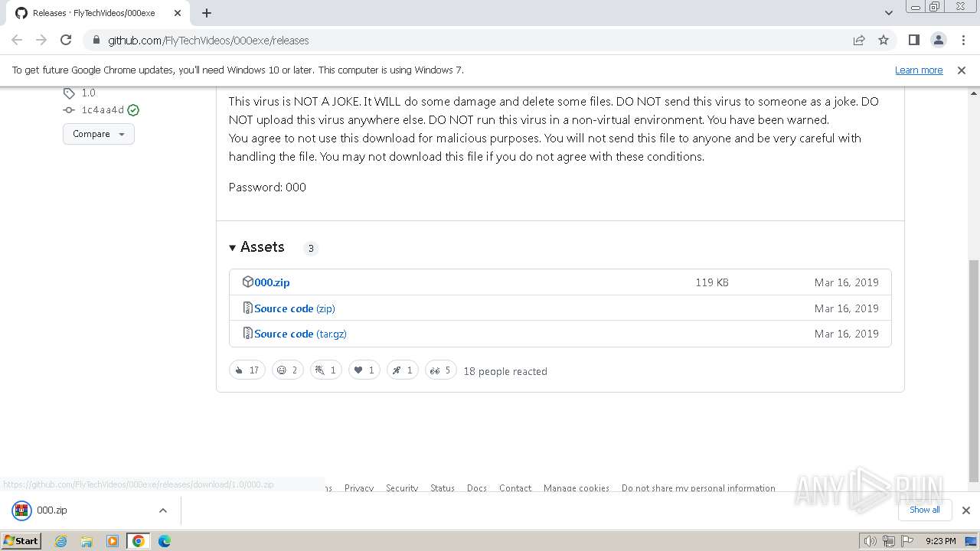Open site information via the lock icon
Image resolution: width=980 pixels, height=551 pixels.
[96, 41]
